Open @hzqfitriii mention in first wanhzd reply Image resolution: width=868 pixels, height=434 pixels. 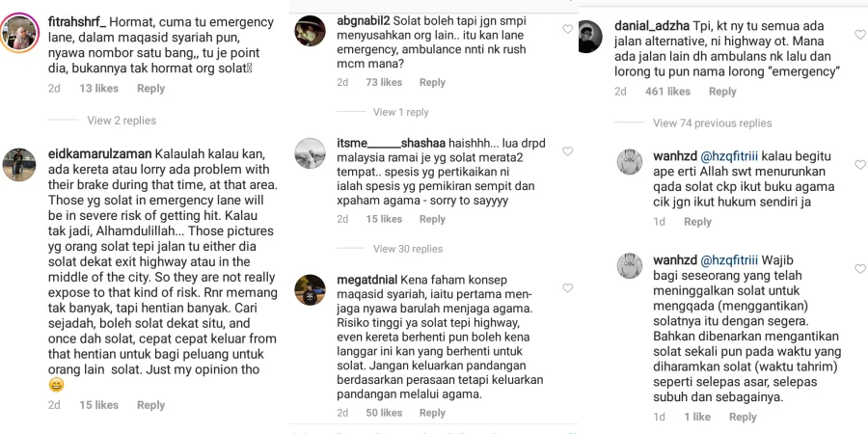coord(730,156)
